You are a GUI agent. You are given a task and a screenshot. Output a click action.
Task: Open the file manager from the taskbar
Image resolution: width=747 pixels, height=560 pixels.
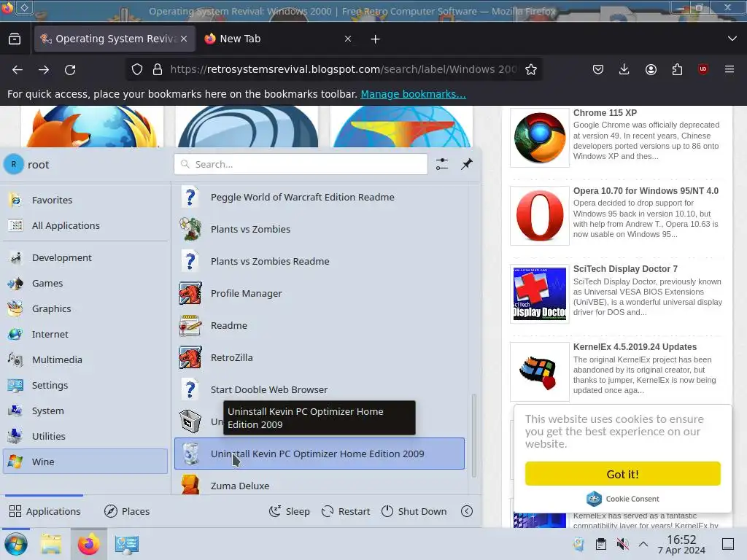[x=51, y=544]
